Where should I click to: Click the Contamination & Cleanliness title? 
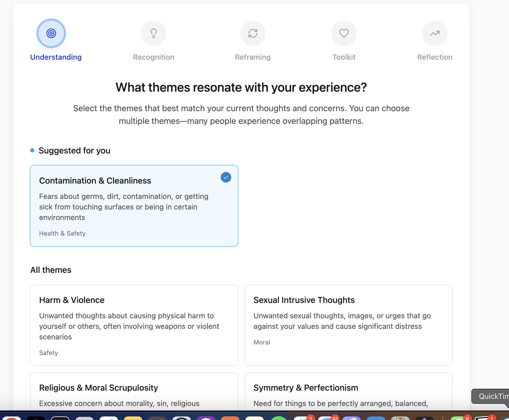(x=95, y=181)
